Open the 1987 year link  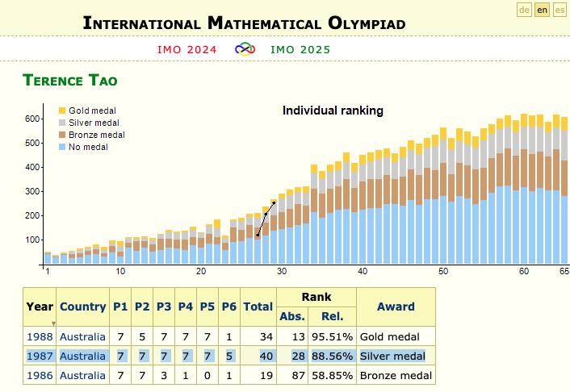[40, 356]
